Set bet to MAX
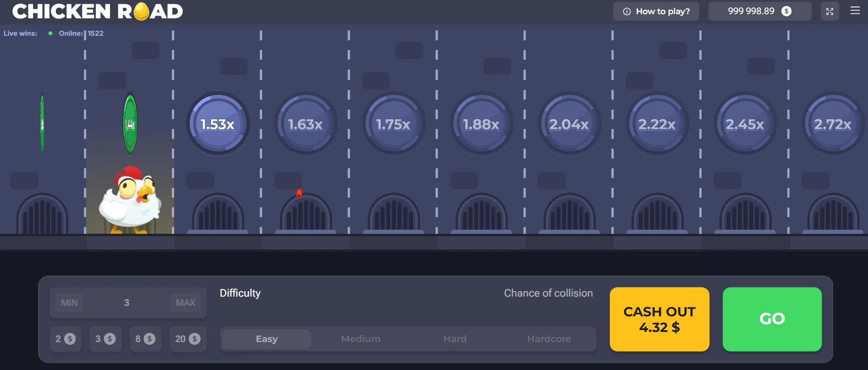868x370 pixels. (x=186, y=303)
